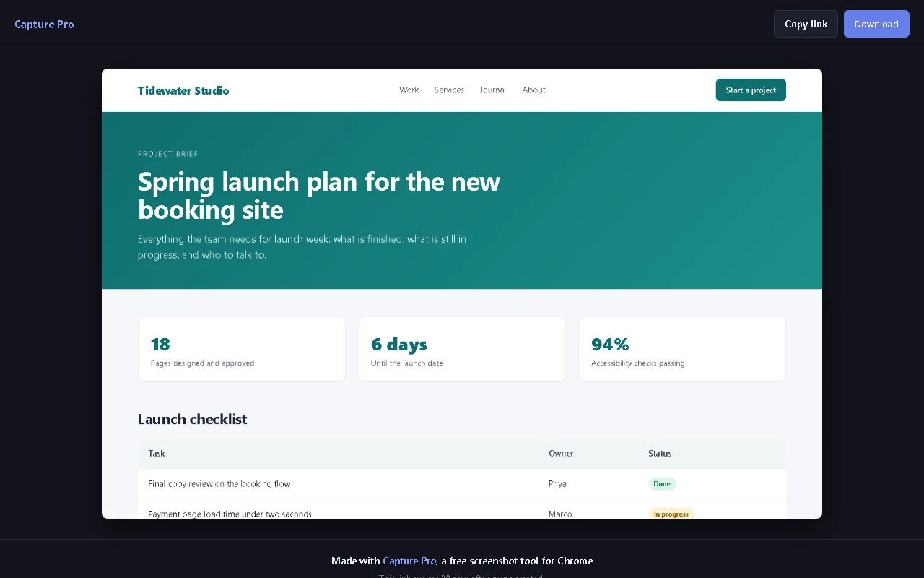Viewport: 924px width, 578px height.
Task: Click the 6 days until launch card
Action: [x=462, y=349]
